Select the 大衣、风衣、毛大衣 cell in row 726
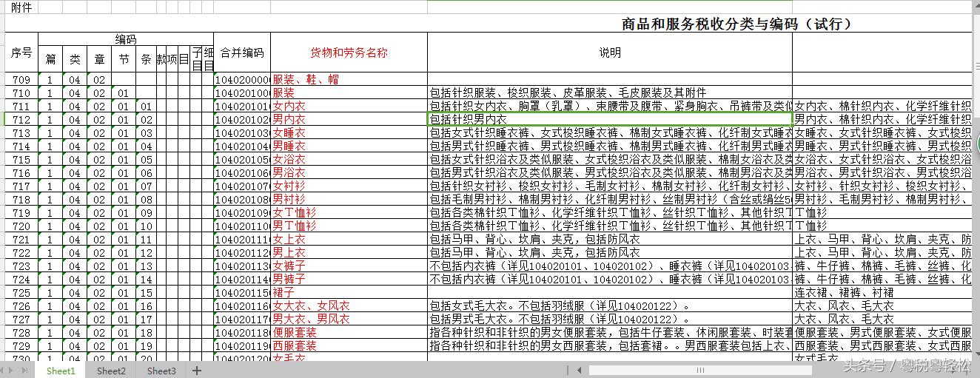The image size is (980, 378). [882, 306]
